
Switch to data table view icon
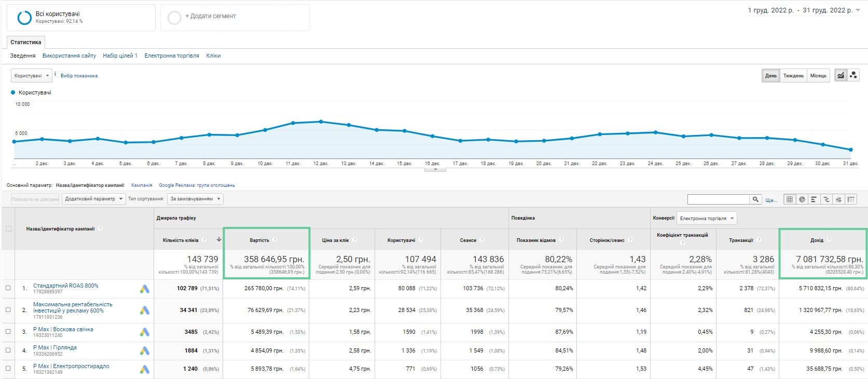pos(790,199)
